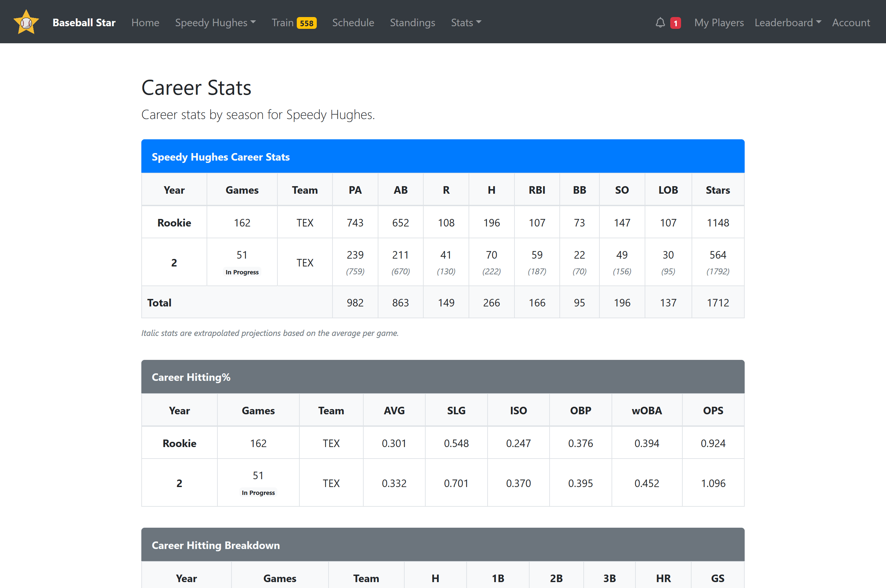Go to the Account page

[851, 23]
